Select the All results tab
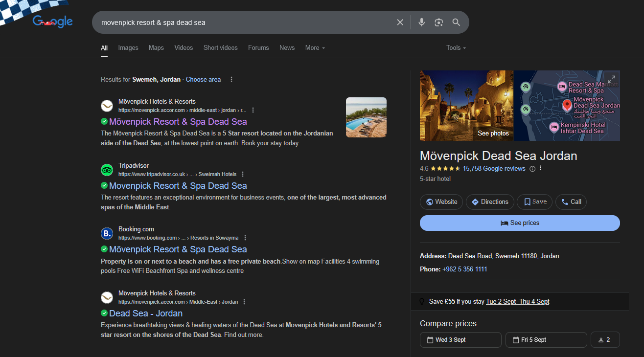 [104, 48]
